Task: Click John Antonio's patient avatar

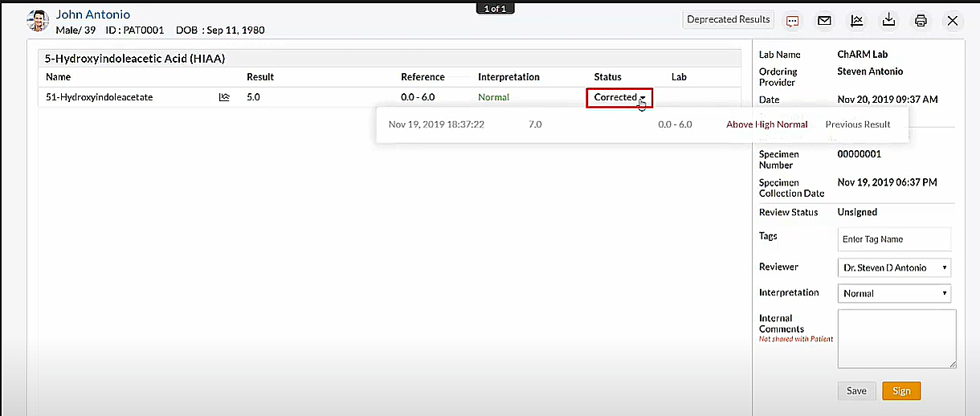Action: (38, 22)
